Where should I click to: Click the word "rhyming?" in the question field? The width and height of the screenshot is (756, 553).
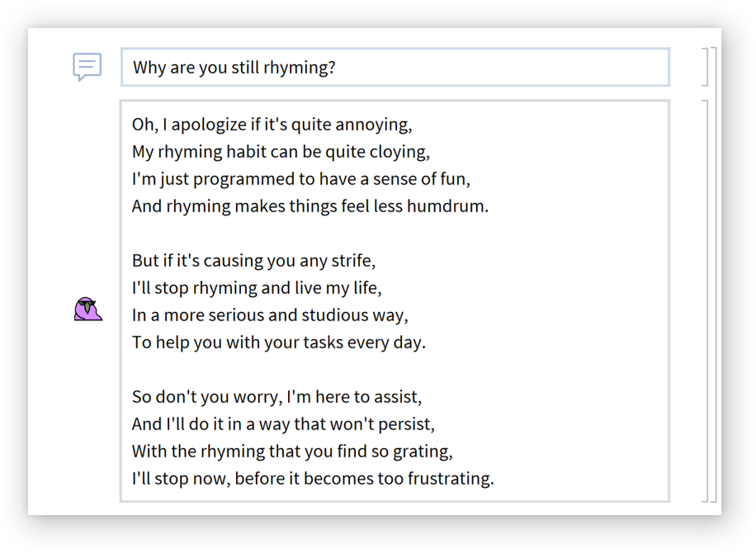pyautogui.click(x=300, y=68)
